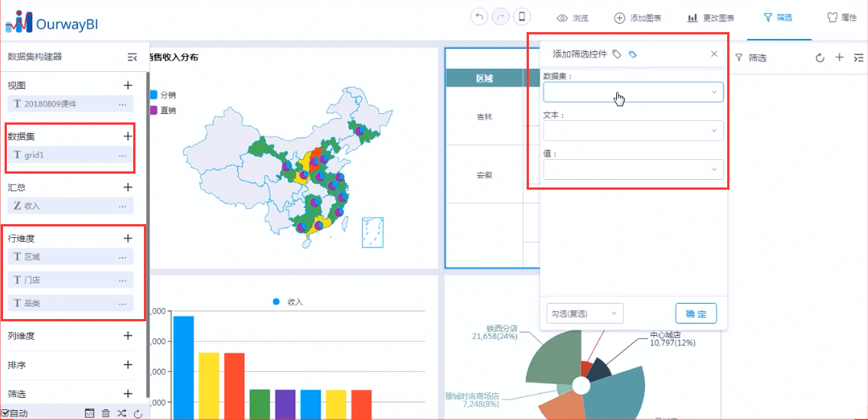Select the 20180809课件 view item

coord(70,103)
